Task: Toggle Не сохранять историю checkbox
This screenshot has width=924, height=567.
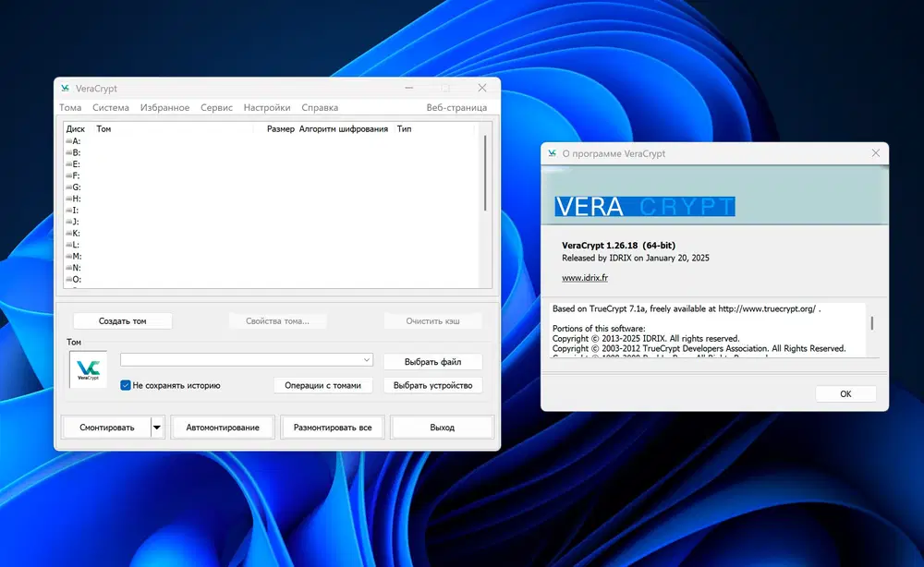Action: click(126, 385)
